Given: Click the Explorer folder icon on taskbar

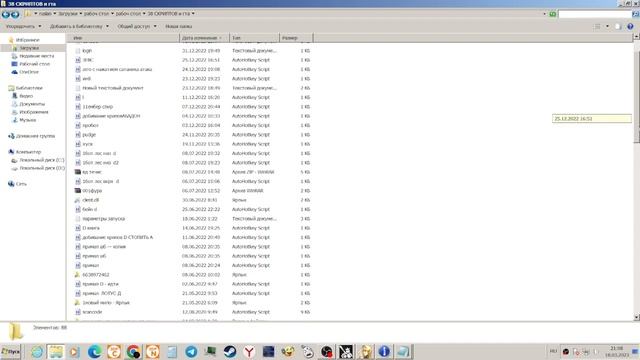Looking at the screenshot, I should tap(56, 351).
